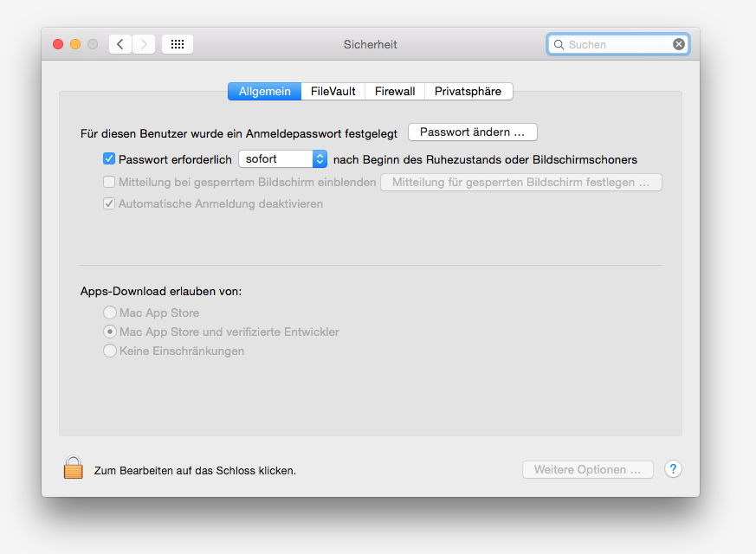Show all preferences via the grid icon

178,44
